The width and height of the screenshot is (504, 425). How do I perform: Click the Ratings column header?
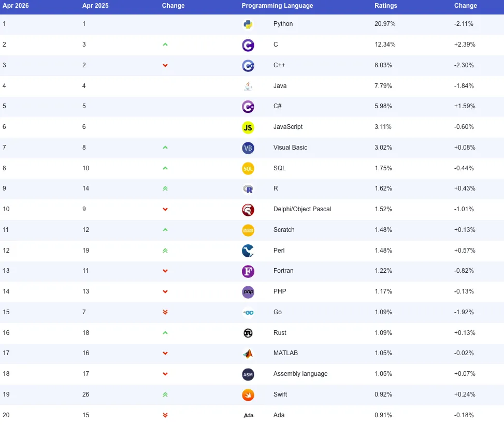[386, 6]
